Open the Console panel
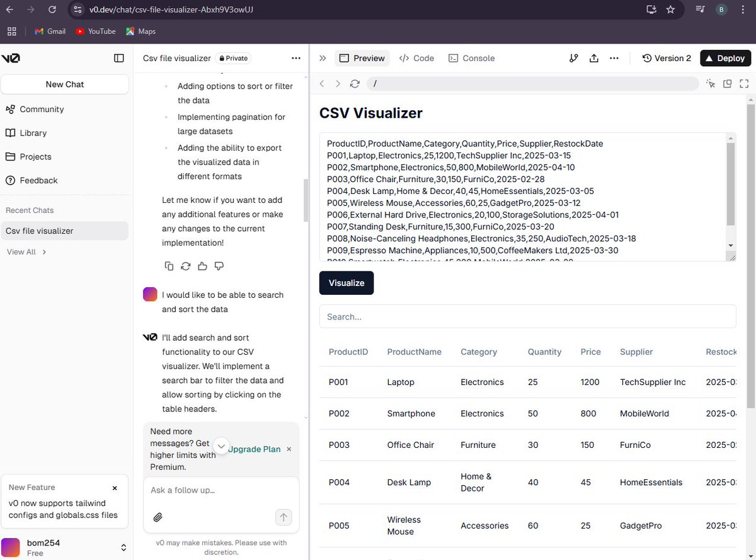Screen dimensions: 756x560 pyautogui.click(x=471, y=58)
